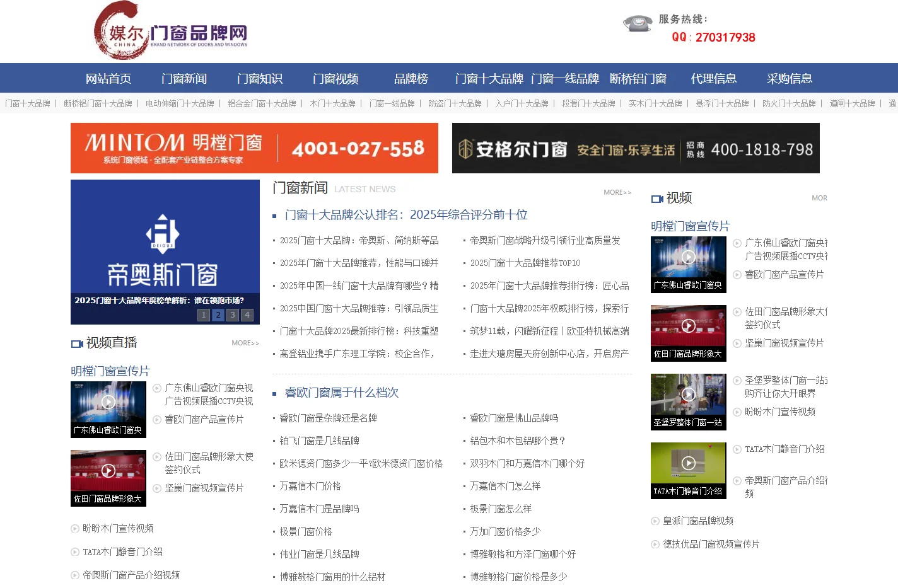The image size is (898, 588).
Task: Open article 筑梦11载，闪耀新征程
Action: (x=549, y=331)
